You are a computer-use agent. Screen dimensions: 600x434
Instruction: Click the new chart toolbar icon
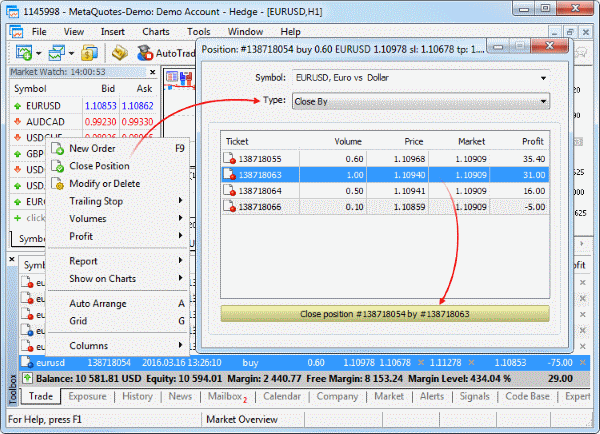(24, 53)
